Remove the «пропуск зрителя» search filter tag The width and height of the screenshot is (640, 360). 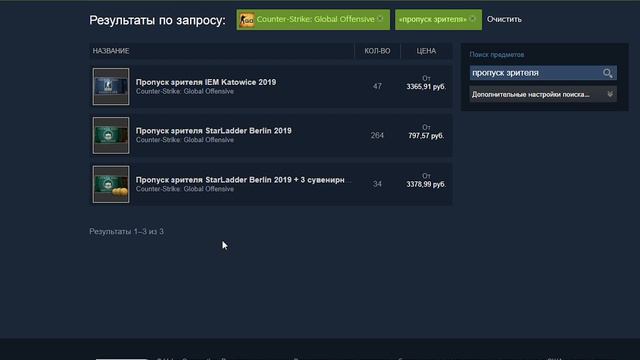click(472, 19)
